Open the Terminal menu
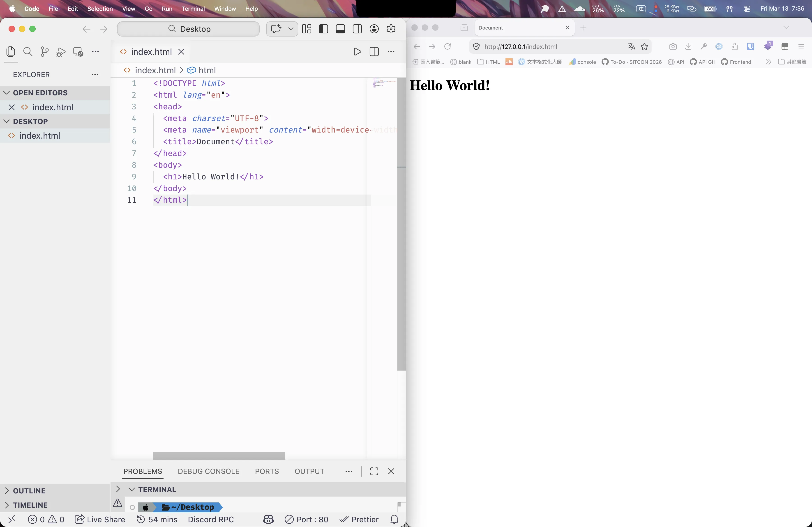The width and height of the screenshot is (812, 527). (x=193, y=9)
